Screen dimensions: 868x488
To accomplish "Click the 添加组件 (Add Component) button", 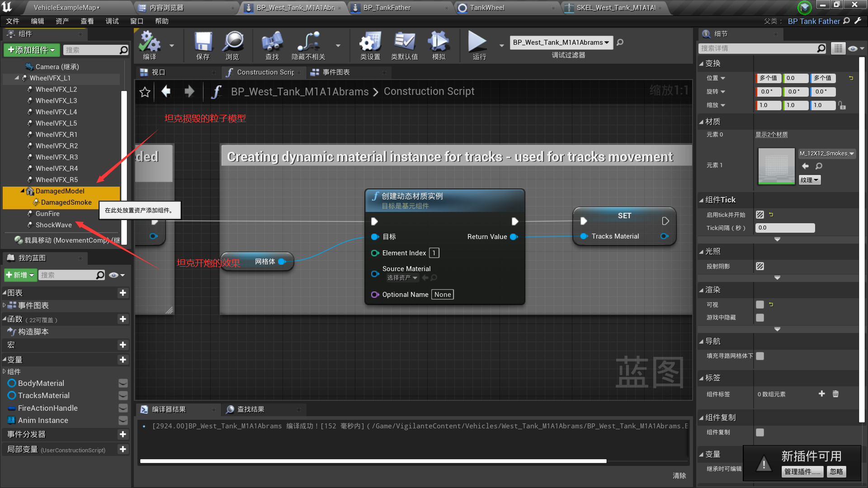I will tap(32, 50).
